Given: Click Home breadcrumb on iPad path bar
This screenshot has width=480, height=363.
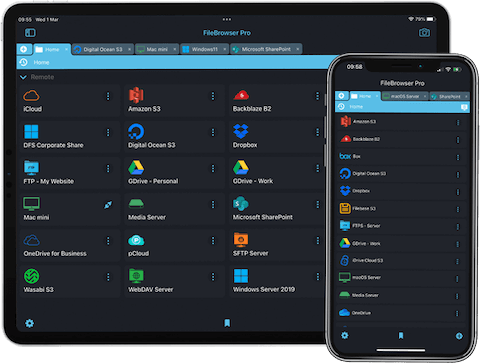Looking at the screenshot, I should coord(41,62).
